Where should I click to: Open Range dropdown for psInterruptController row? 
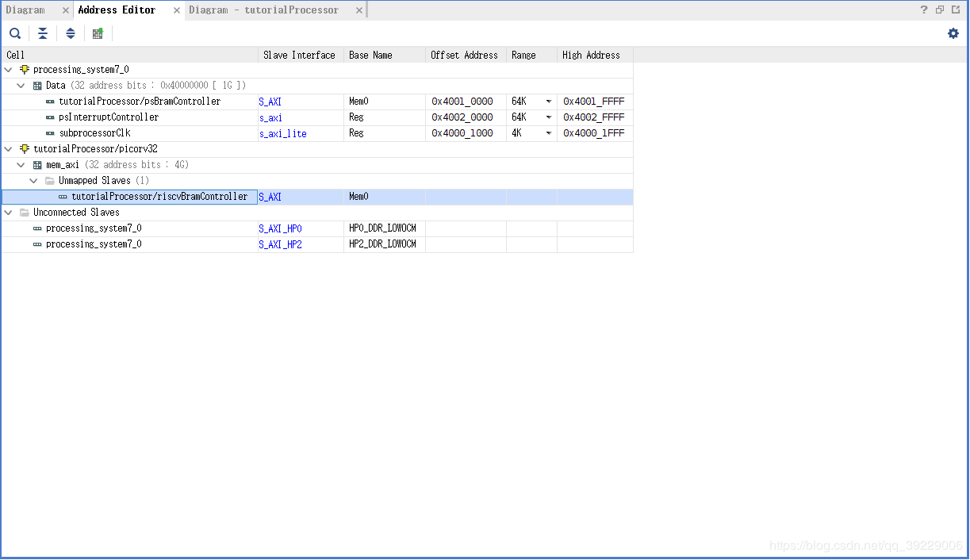pos(548,117)
